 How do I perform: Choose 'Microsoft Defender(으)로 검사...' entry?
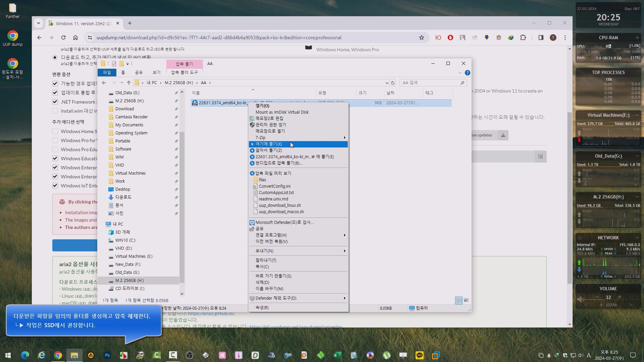(x=298, y=223)
